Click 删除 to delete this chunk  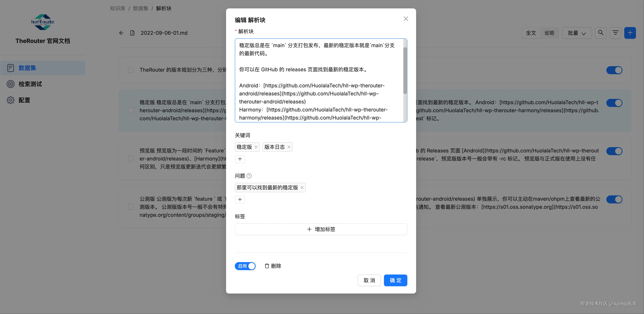(x=273, y=266)
